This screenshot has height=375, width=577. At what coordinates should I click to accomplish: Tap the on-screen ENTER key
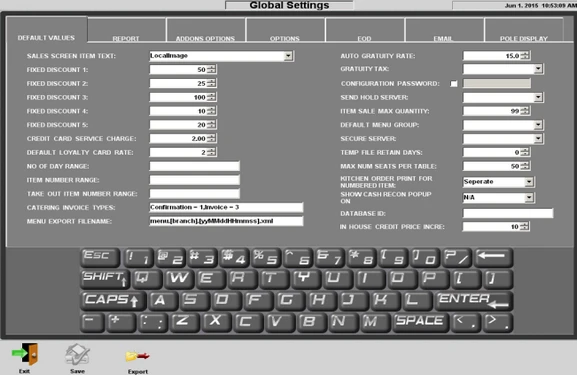(474, 300)
